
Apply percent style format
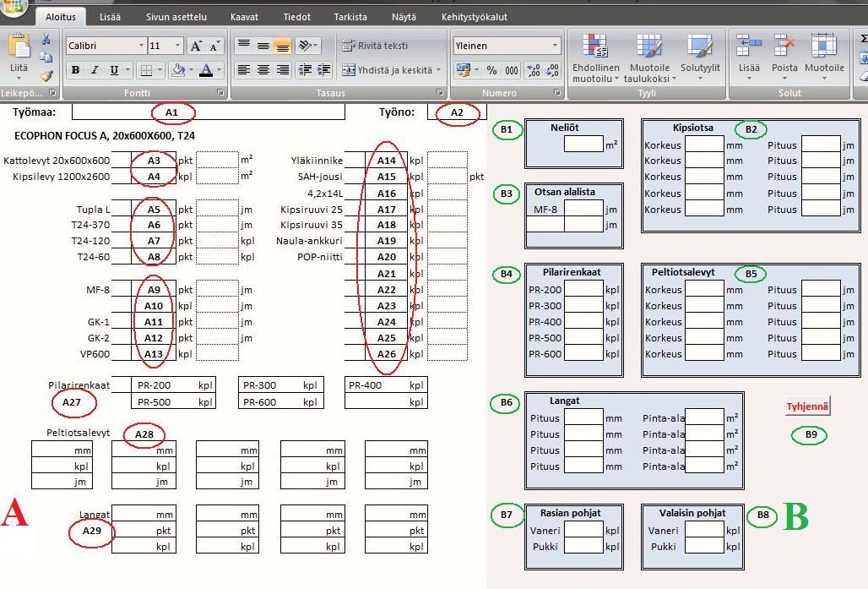(491, 70)
